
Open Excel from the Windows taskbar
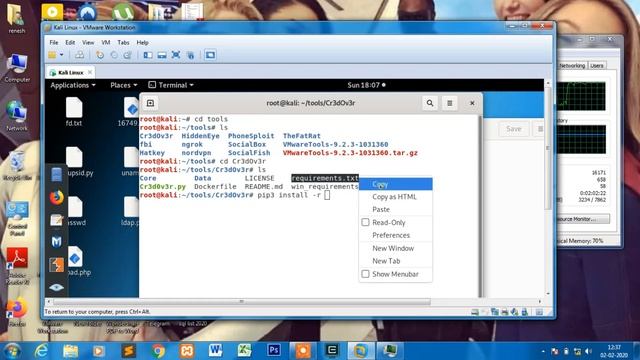244,350
